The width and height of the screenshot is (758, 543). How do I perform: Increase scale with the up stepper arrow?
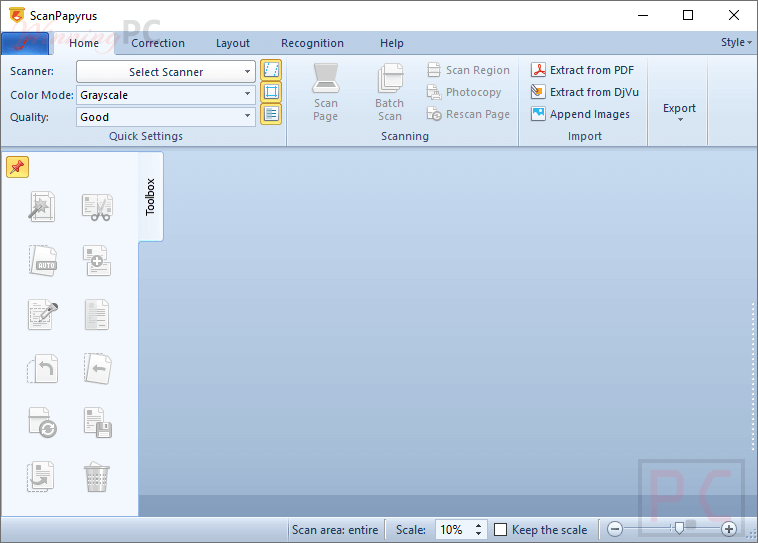click(479, 526)
